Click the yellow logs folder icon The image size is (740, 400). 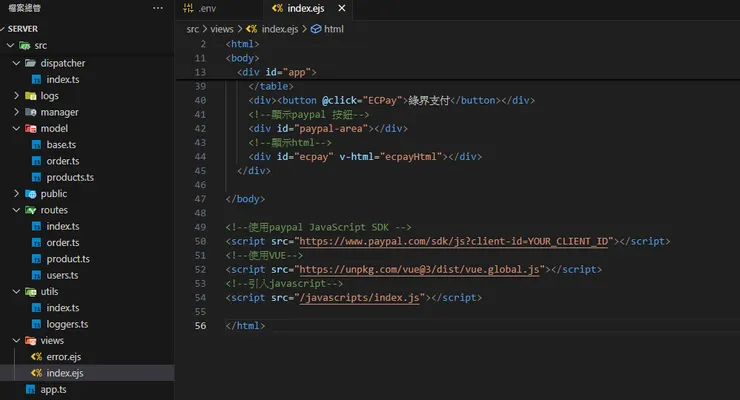click(30, 96)
